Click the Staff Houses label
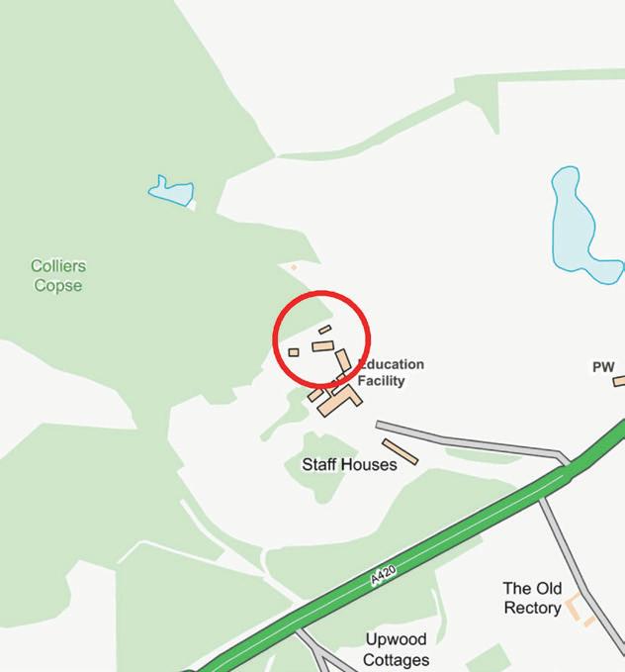 (349, 464)
